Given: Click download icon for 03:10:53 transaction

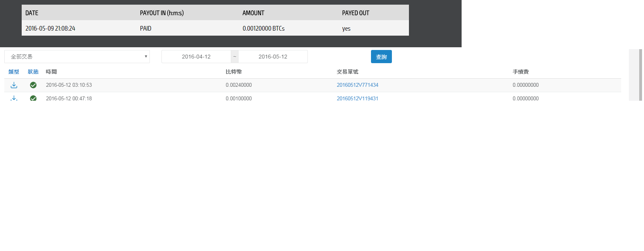Looking at the screenshot, I should click(14, 85).
